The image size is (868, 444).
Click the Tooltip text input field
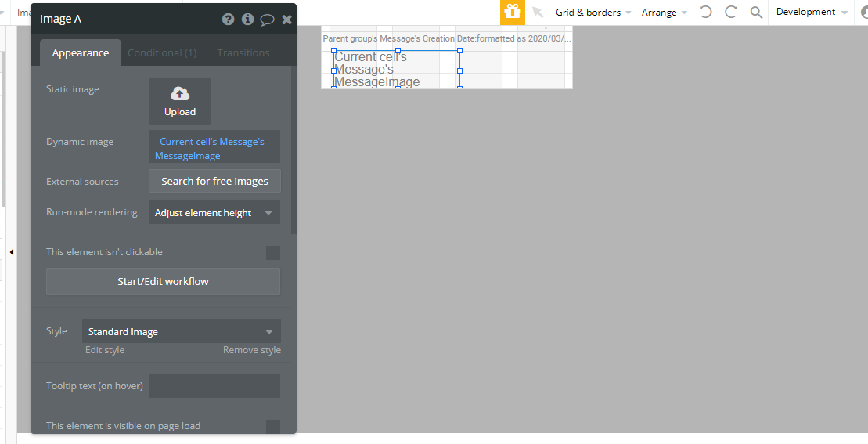214,386
